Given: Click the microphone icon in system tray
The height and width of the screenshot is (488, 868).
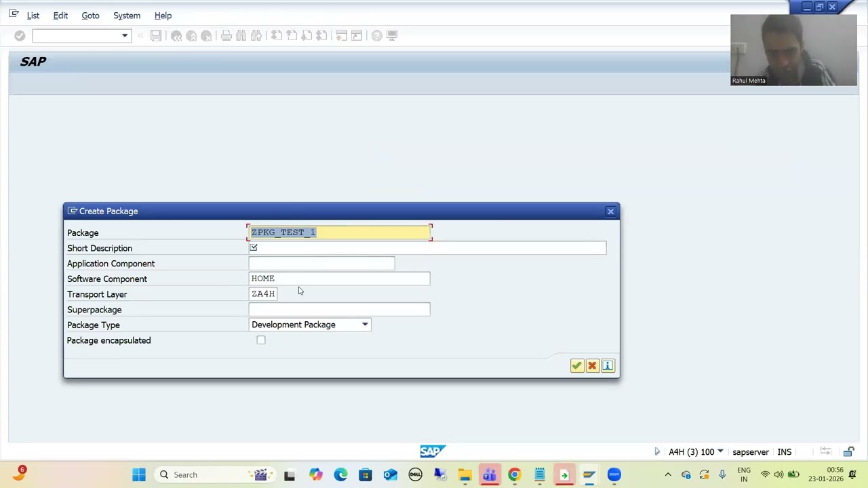Looking at the screenshot, I should coord(722,474).
